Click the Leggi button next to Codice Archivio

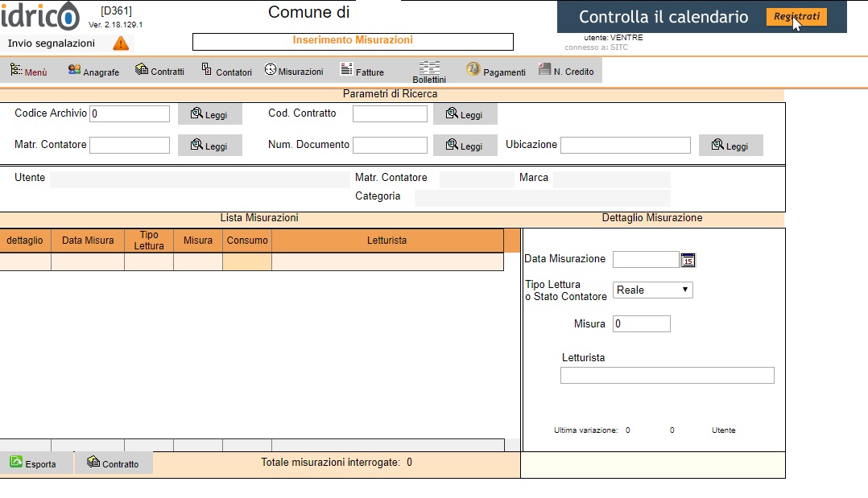pos(210,114)
